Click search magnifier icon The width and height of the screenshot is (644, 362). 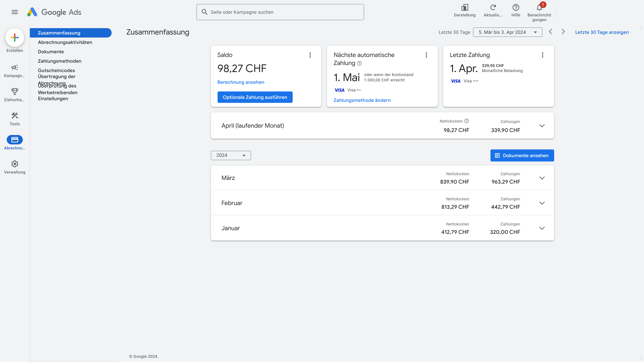point(204,12)
